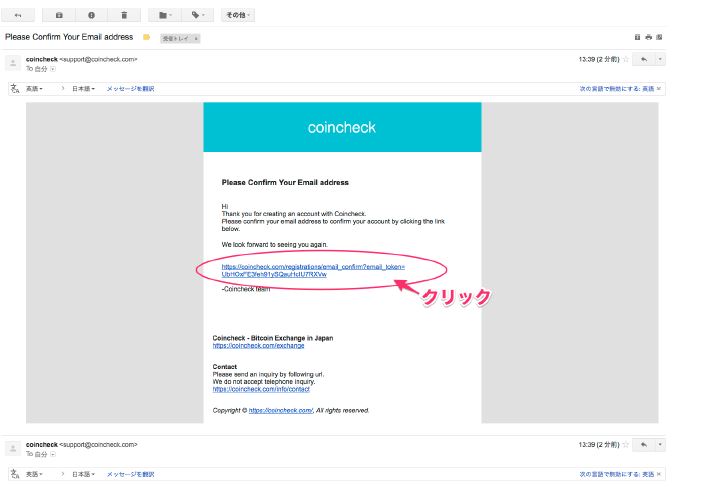The height and width of the screenshot is (487, 709).
Task: Open the 英語 dropdown in second message's translate bar
Action: click(x=34, y=474)
